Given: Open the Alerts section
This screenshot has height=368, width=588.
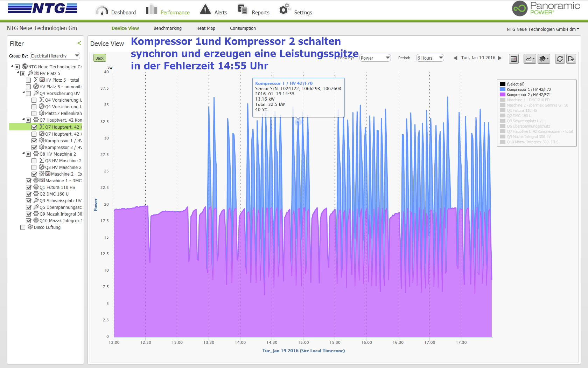Looking at the screenshot, I should coord(213,11).
